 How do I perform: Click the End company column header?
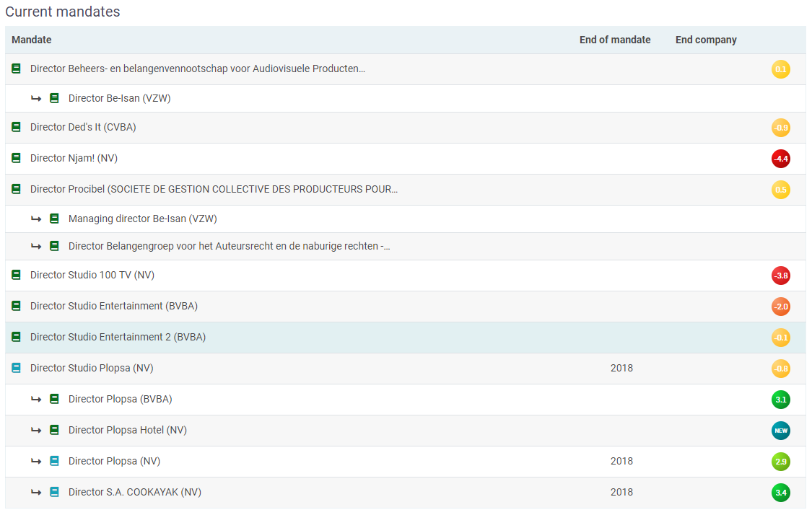point(705,40)
